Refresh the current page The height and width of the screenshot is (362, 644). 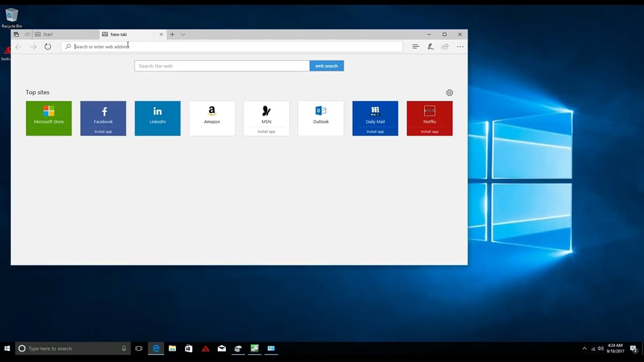[48, 46]
